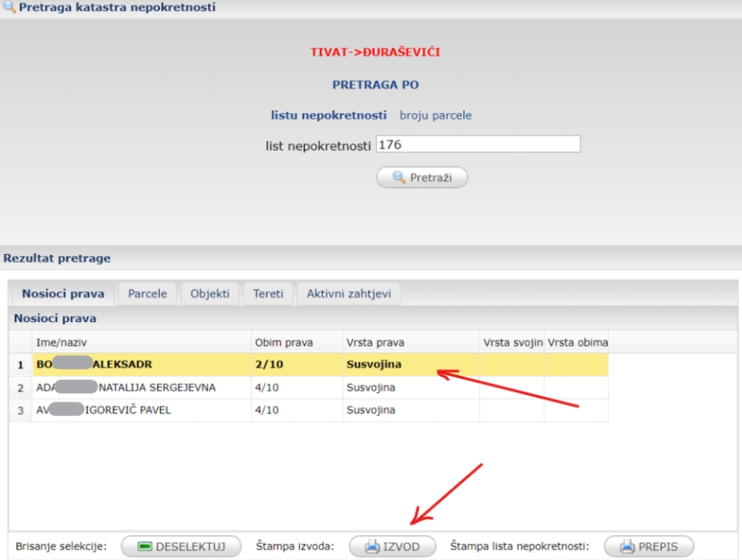Image resolution: width=742 pixels, height=560 pixels.
Task: Print the property list with PREPIS
Action: coord(649,546)
